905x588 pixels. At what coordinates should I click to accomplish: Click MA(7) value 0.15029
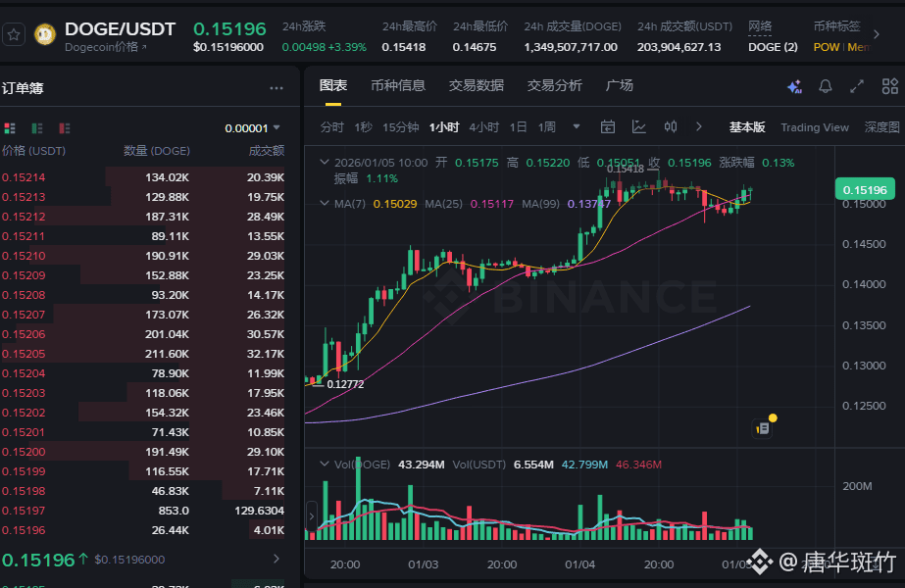click(x=395, y=204)
